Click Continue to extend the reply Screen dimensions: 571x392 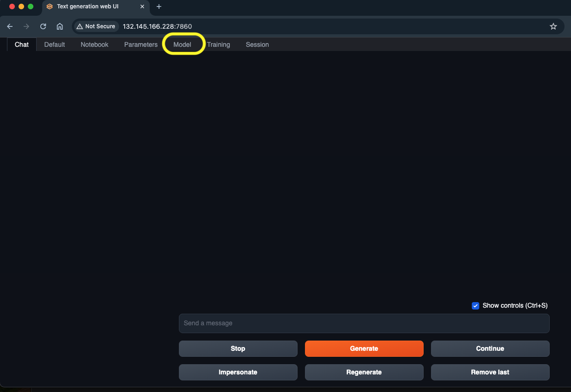pyautogui.click(x=490, y=348)
